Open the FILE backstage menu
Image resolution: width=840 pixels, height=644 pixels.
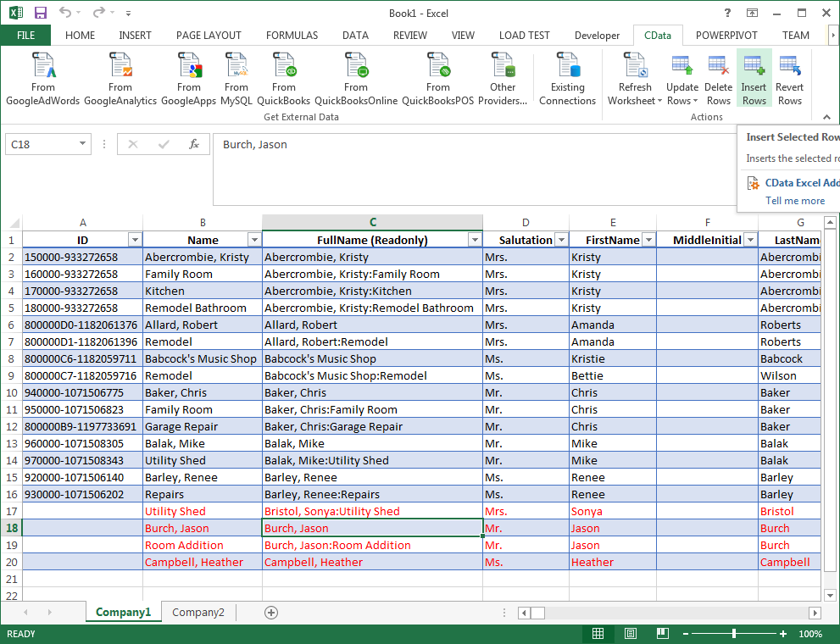point(25,36)
